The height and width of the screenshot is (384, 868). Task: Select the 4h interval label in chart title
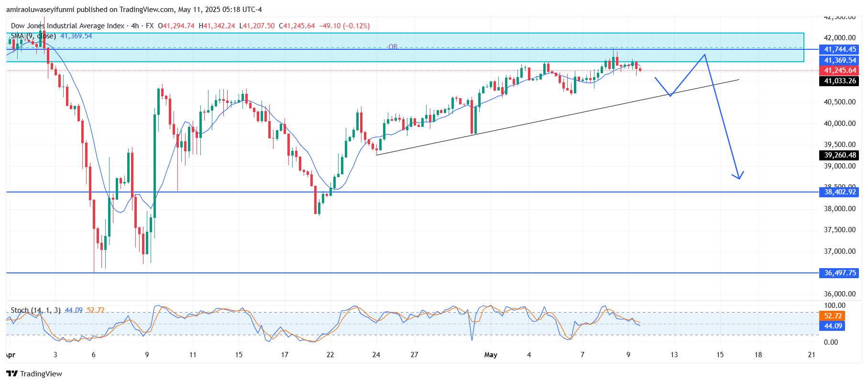[135, 26]
